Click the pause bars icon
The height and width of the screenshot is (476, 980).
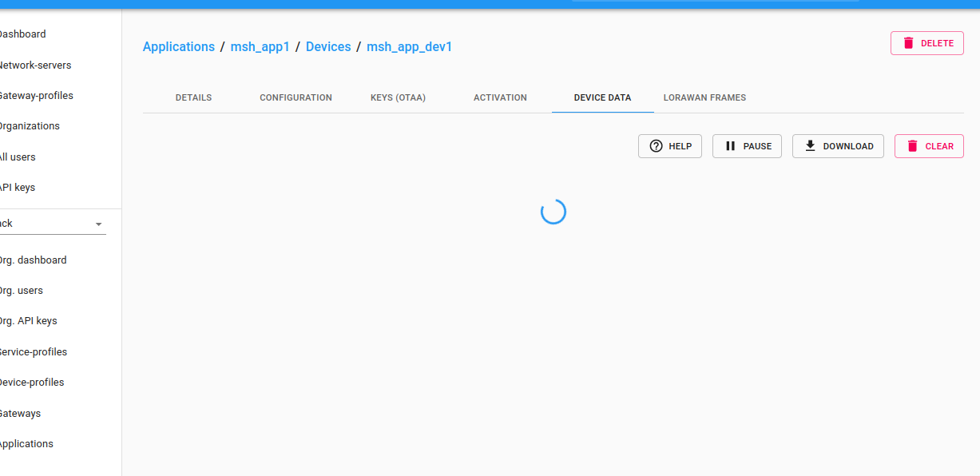[x=730, y=146]
